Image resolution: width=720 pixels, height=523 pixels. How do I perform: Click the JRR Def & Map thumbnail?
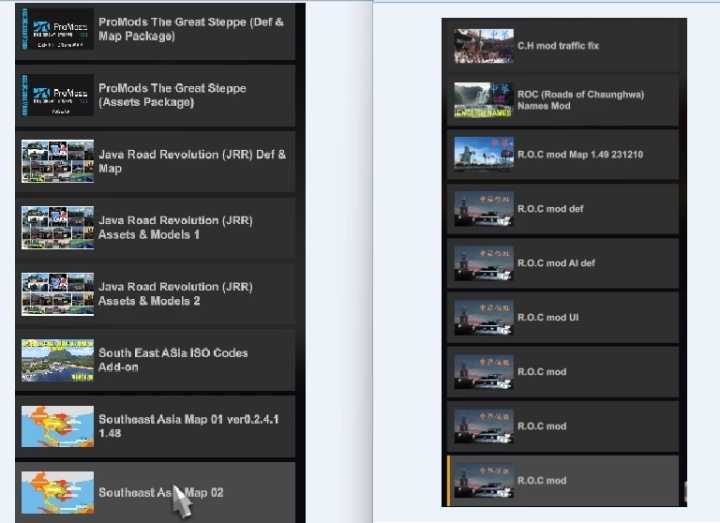click(57, 161)
